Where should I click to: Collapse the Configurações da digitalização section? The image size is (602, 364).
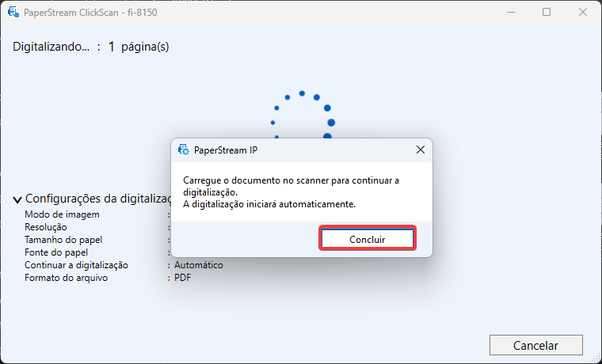click(17, 199)
